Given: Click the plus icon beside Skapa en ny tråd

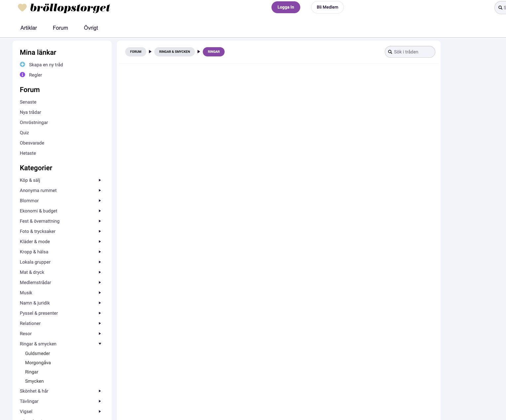Looking at the screenshot, I should 22,64.
